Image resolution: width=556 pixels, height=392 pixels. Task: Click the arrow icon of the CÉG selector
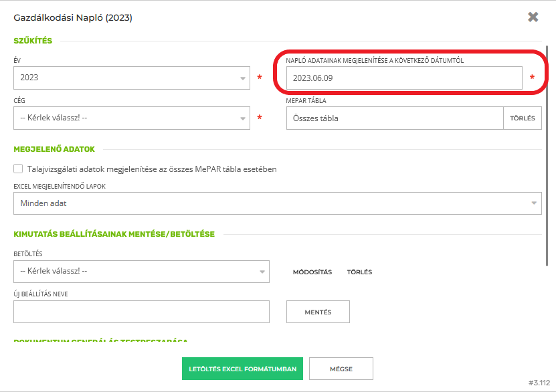pyautogui.click(x=243, y=118)
